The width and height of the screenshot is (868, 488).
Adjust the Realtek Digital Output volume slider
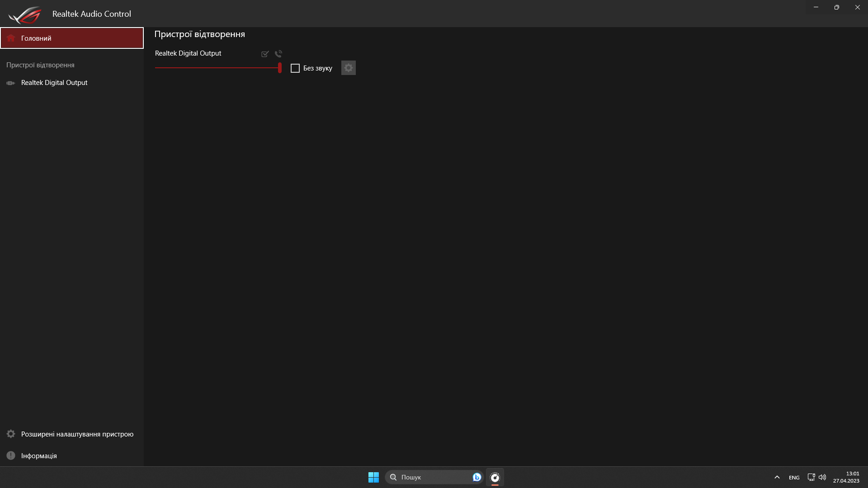pyautogui.click(x=218, y=68)
